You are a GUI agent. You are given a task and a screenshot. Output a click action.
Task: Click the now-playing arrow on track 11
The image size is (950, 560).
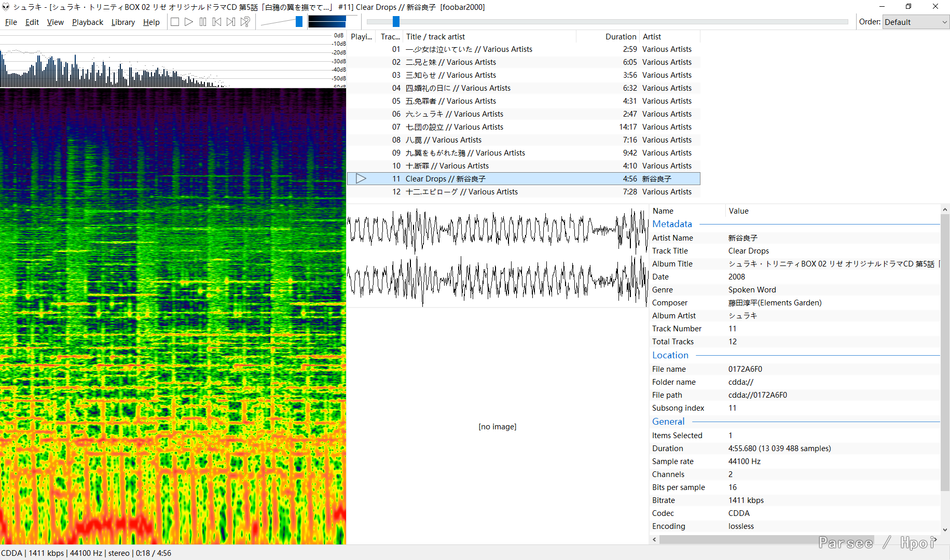coord(361,179)
